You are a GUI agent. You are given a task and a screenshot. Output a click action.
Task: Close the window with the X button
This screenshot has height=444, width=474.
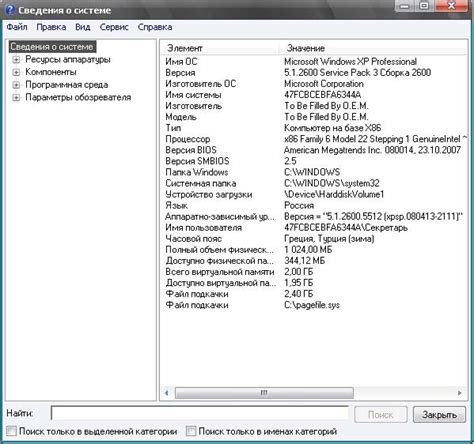[451, 6]
